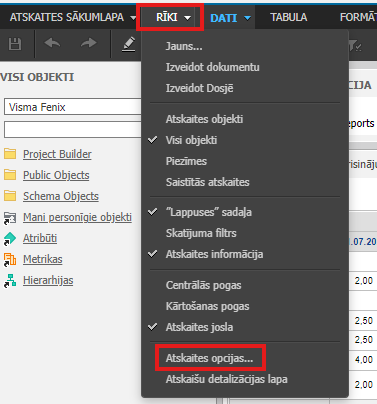Image resolution: width=377 pixels, height=404 pixels.
Task: Click the filter icon at toolbar edge
Action: [355, 46]
